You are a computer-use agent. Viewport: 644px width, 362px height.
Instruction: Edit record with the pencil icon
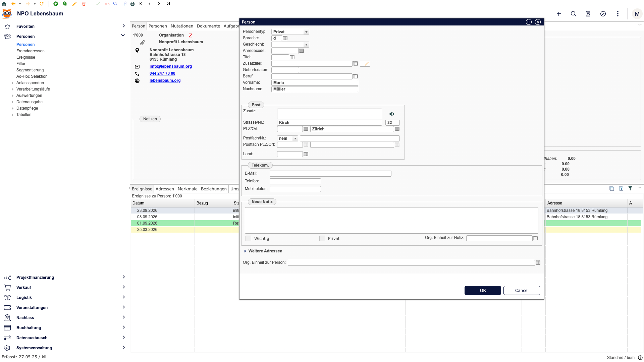[x=74, y=4]
